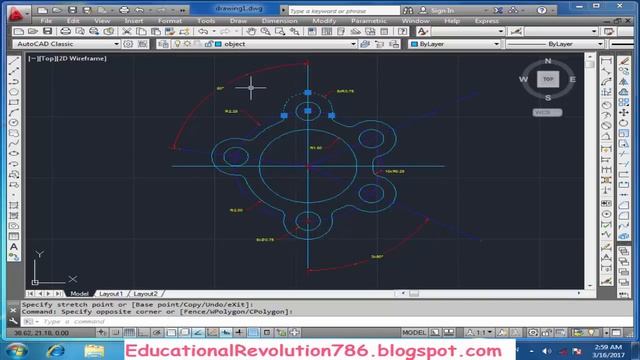Select the Move tool in Modify toolbar
This screenshot has width=640, height=360.
(624, 112)
